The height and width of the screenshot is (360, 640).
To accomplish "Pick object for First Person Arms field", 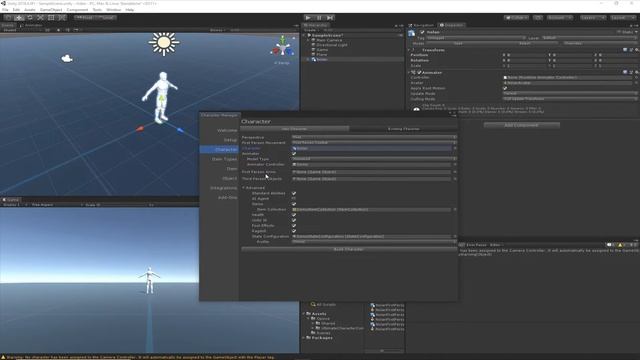I will coord(455,172).
